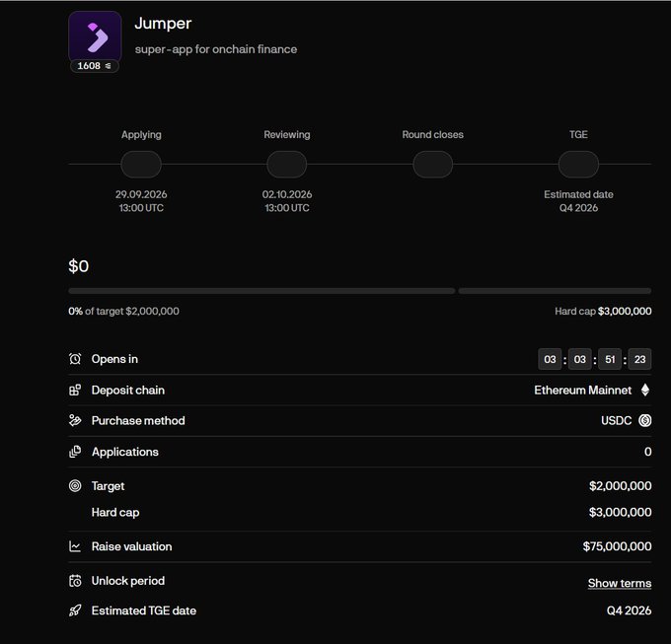Click the Deposit chain label
The height and width of the screenshot is (644, 671).
128,390
